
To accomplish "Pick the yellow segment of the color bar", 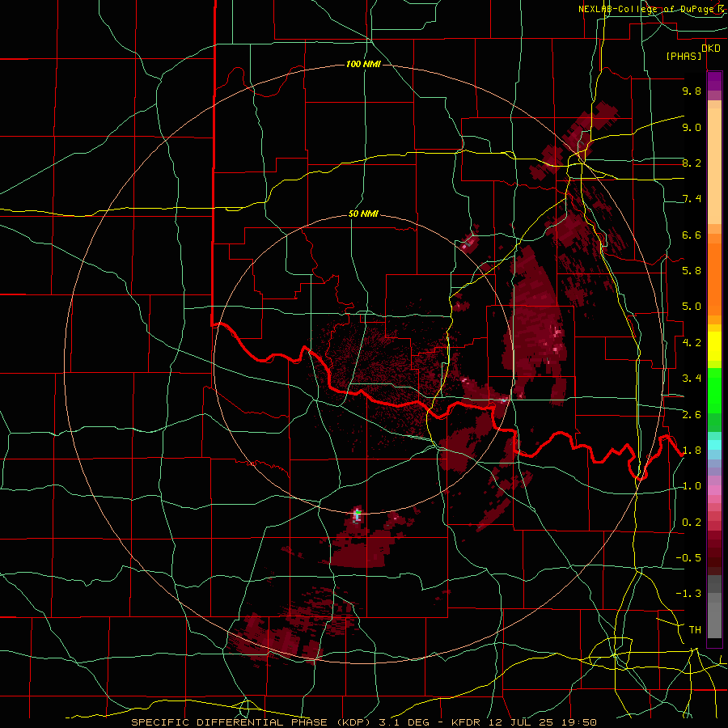I will coord(714,346).
